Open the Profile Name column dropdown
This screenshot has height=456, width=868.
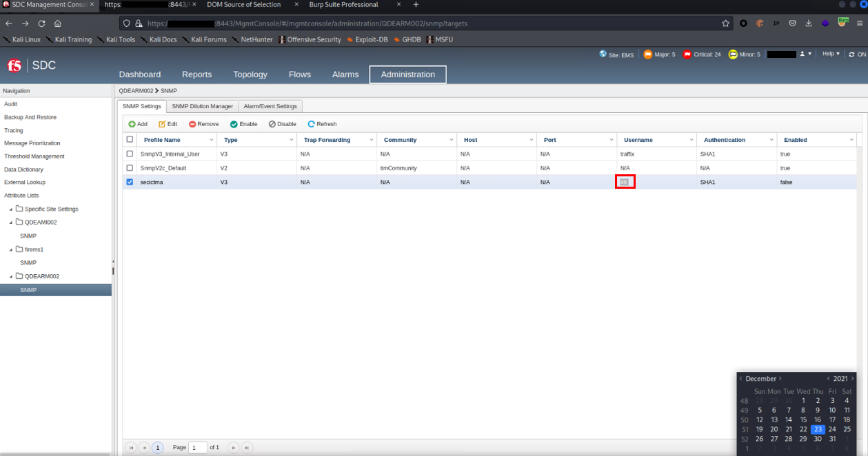pyautogui.click(x=212, y=140)
